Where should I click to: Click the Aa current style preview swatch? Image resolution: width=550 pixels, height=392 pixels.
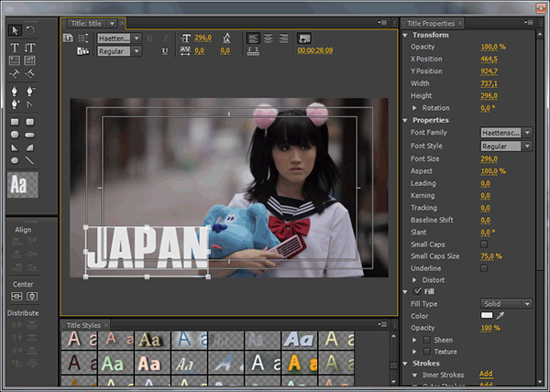(x=22, y=185)
